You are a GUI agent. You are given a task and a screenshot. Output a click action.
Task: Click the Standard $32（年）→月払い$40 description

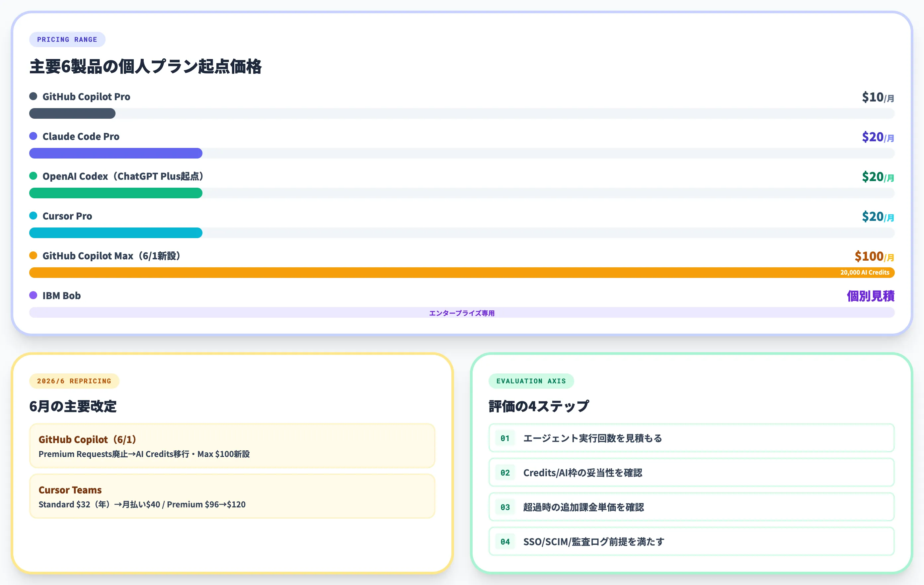(142, 505)
